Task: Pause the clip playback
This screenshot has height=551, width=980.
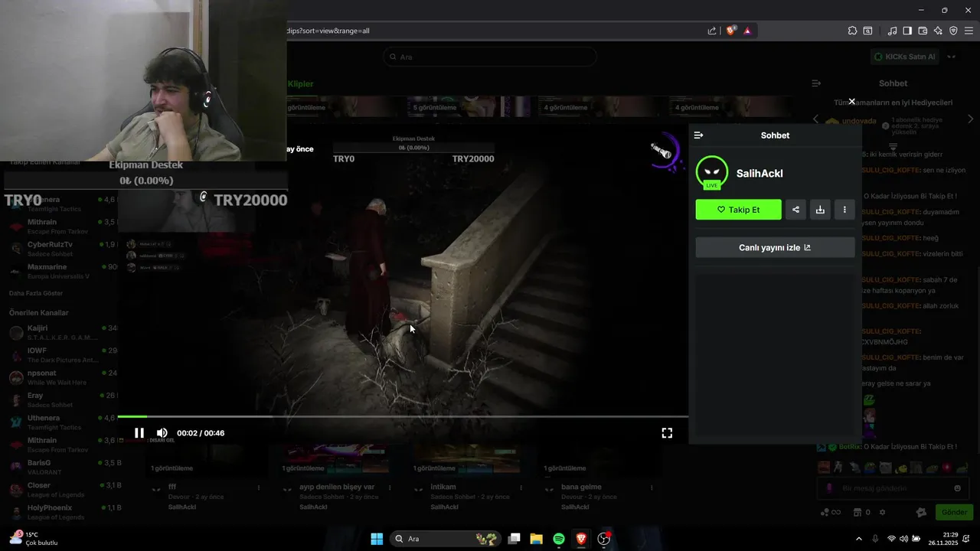Action: tap(139, 433)
